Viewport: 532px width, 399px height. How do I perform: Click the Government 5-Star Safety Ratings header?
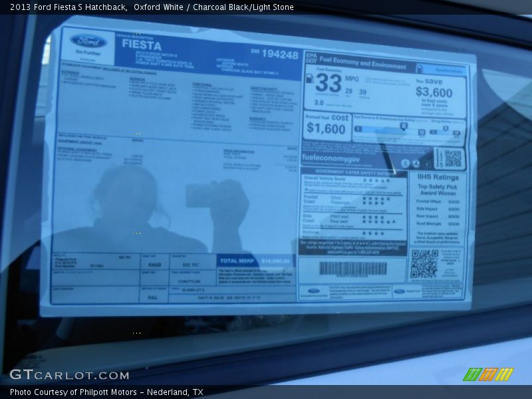tap(355, 172)
